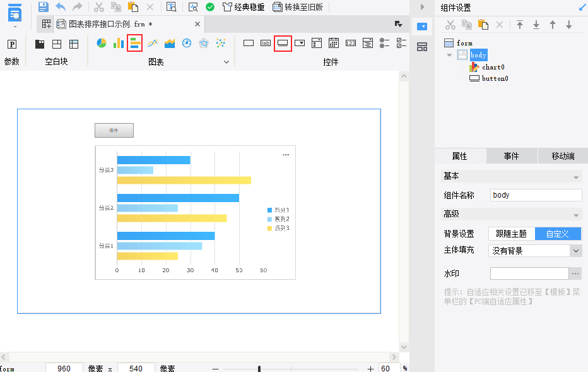Close the 图表排序接口示例.frm tab
Image resolution: width=588 pixels, height=372 pixels.
tap(197, 24)
